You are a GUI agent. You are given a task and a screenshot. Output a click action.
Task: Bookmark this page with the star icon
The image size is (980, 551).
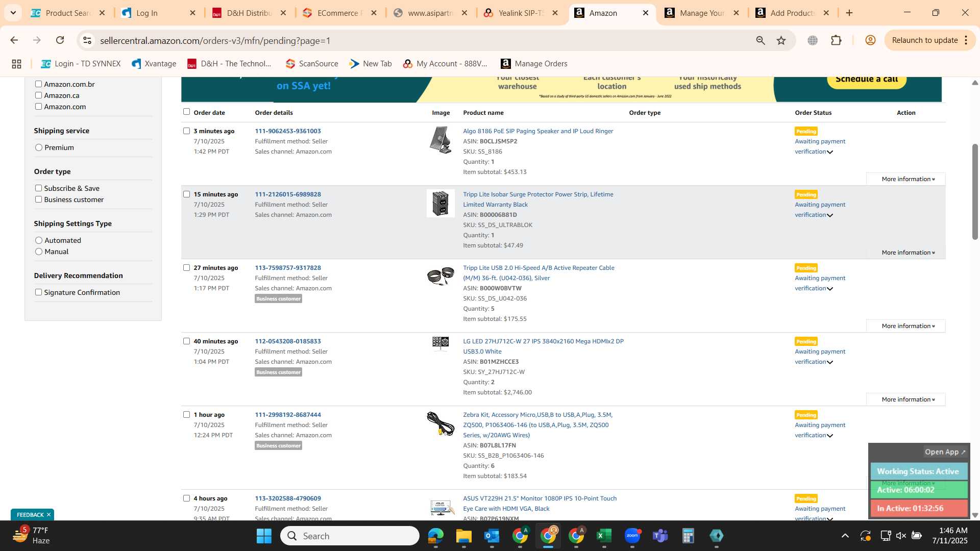(781, 40)
